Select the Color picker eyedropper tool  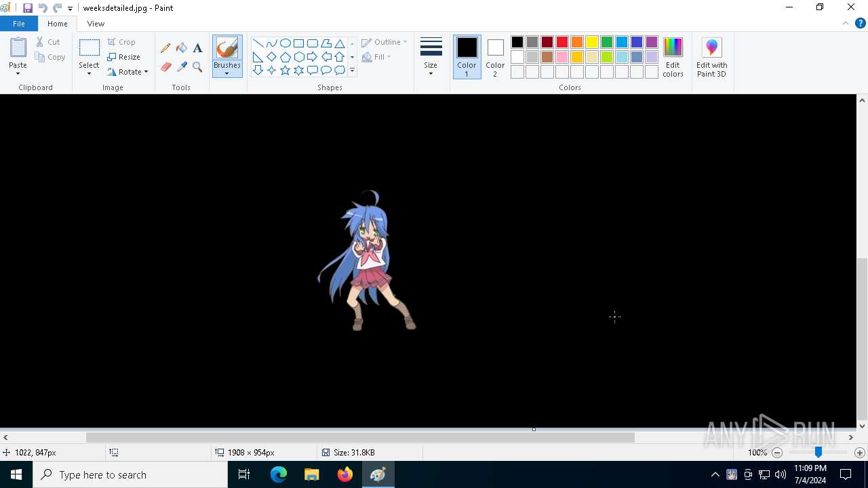click(x=182, y=67)
